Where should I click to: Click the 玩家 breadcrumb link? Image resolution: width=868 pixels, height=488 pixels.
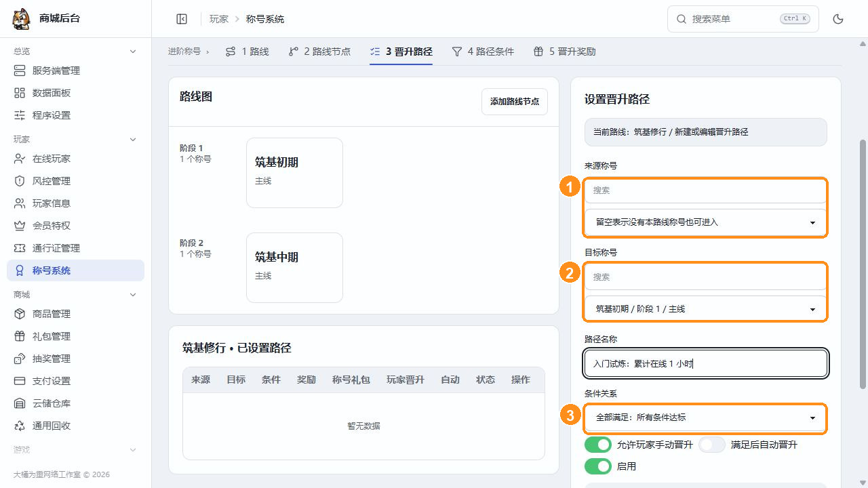(x=219, y=19)
